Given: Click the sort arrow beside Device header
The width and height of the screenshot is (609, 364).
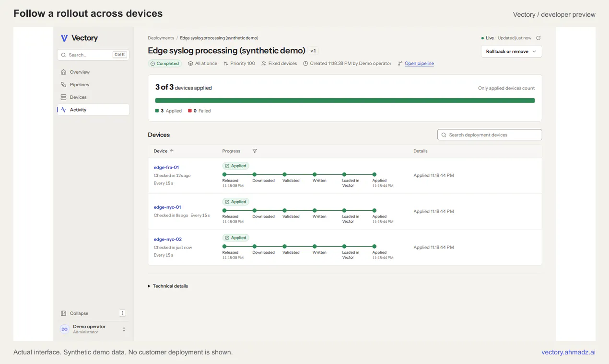Looking at the screenshot, I should click(x=172, y=151).
